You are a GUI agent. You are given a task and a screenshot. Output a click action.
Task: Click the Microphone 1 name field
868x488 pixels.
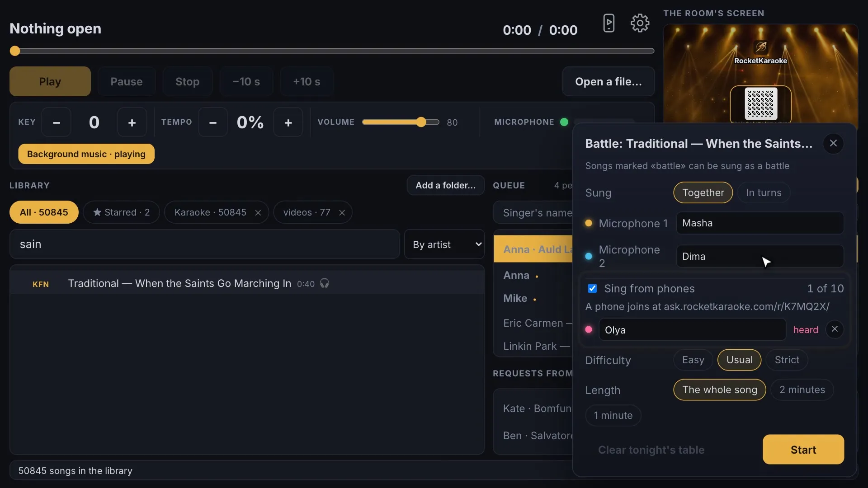(x=760, y=223)
